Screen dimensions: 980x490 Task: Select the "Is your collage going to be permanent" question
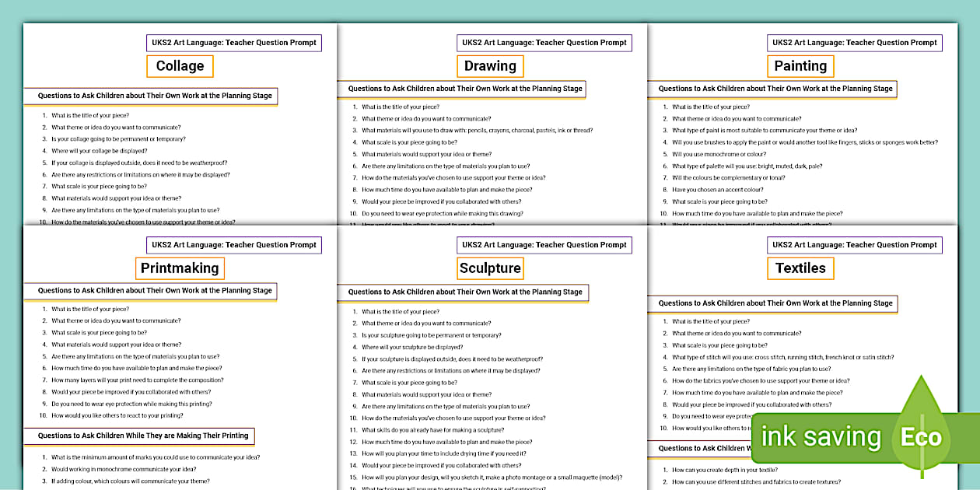click(x=118, y=139)
